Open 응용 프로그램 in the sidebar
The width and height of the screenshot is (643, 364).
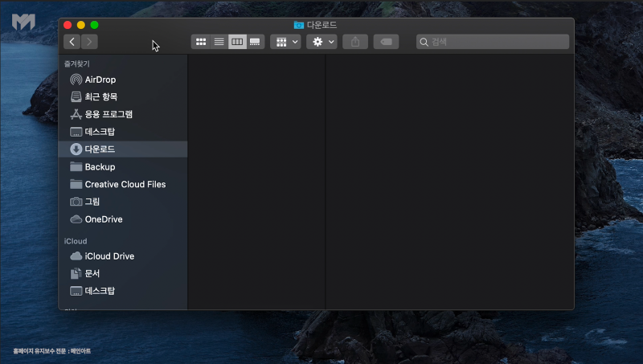tap(123, 114)
